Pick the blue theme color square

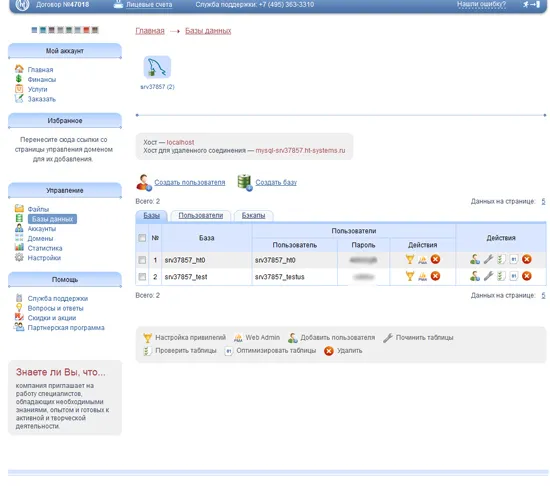[34, 30]
